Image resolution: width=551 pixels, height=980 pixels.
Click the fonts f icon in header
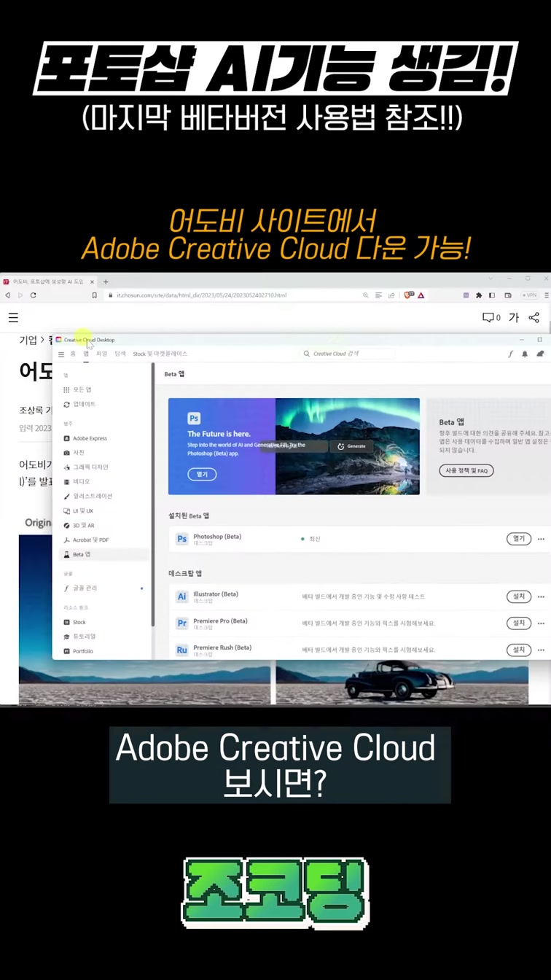coord(510,354)
